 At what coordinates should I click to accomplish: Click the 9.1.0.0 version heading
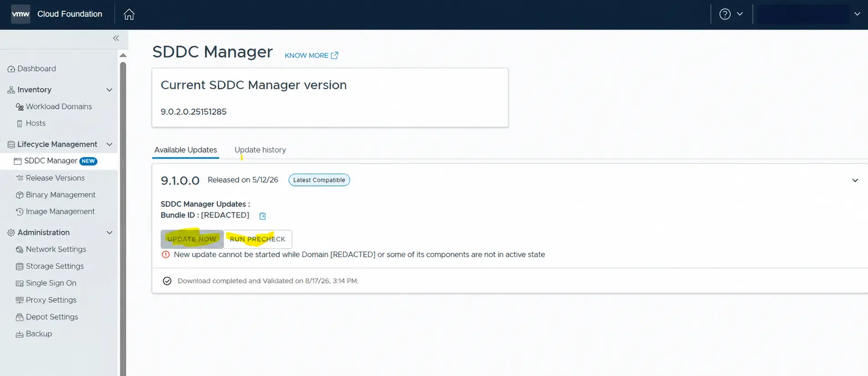coord(180,180)
